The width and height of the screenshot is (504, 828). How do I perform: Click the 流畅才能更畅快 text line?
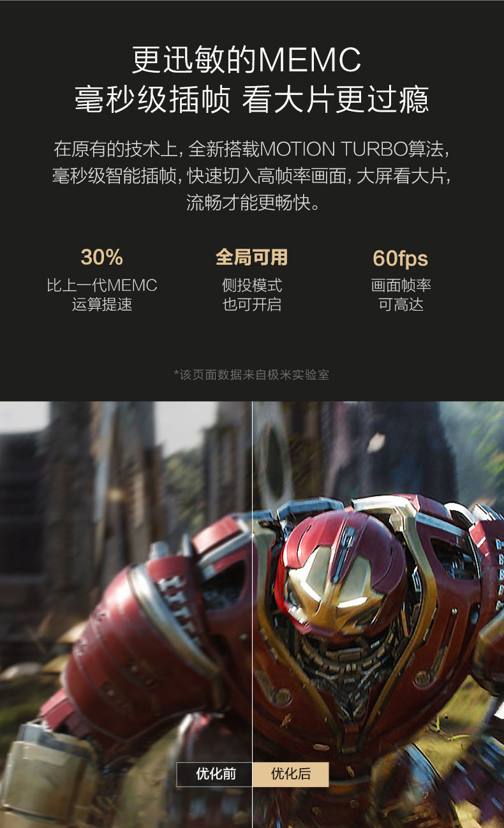pyautogui.click(x=251, y=203)
